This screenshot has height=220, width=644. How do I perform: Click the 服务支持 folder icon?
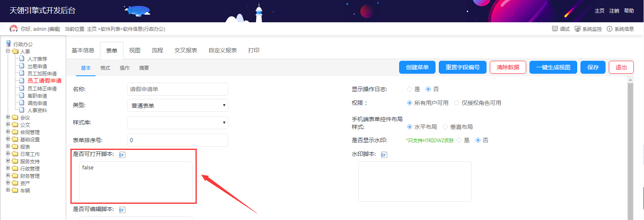pos(15,161)
